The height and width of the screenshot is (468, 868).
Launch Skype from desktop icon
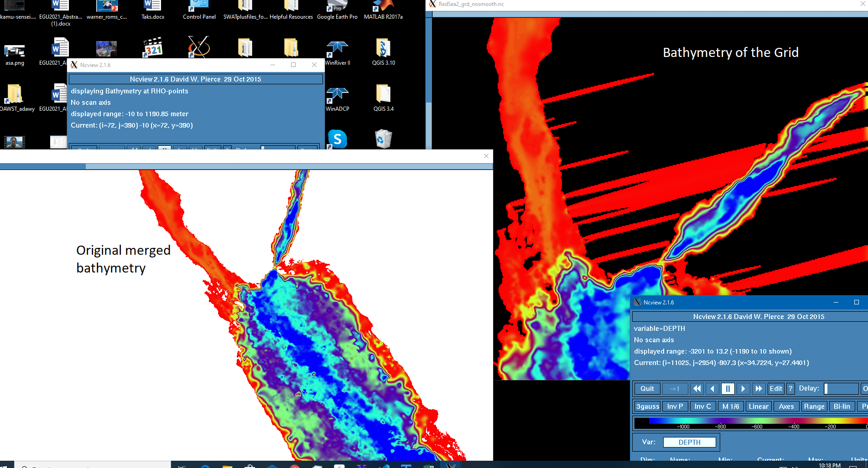pos(337,139)
